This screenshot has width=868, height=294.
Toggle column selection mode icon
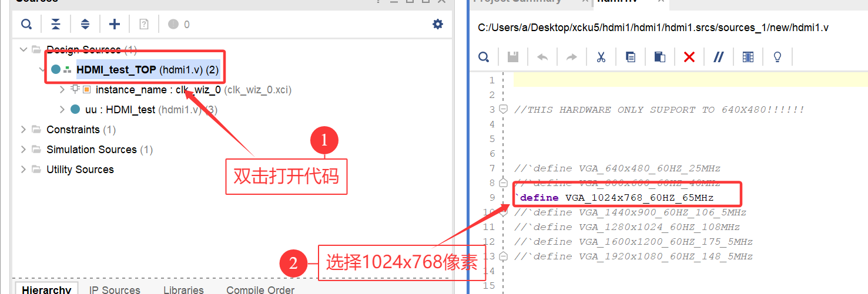click(748, 57)
